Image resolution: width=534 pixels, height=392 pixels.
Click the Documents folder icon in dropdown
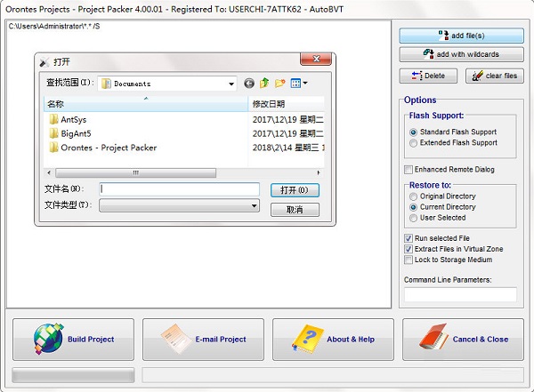[106, 84]
